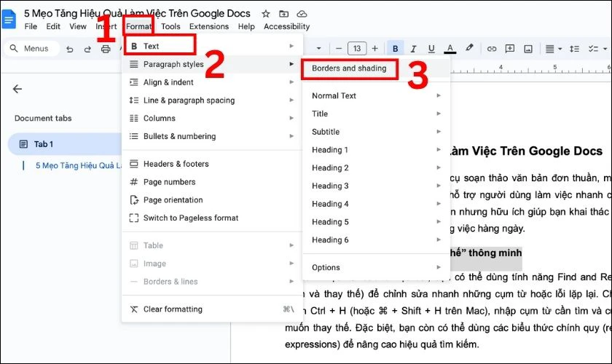Image resolution: width=612 pixels, height=364 pixels.
Task: Check cloud save status icon
Action: (x=302, y=14)
